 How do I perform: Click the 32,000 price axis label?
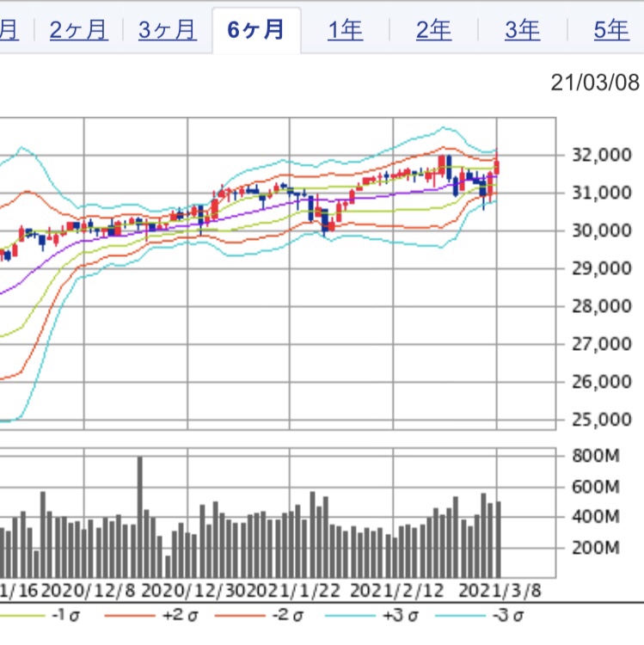[594, 156]
